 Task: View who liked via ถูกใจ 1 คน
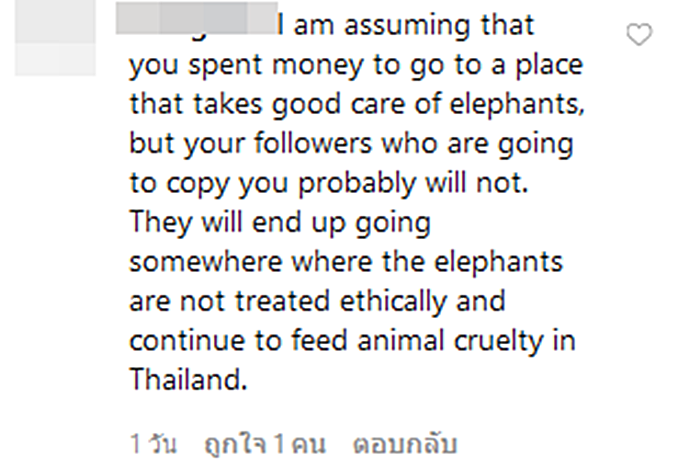pos(265,444)
